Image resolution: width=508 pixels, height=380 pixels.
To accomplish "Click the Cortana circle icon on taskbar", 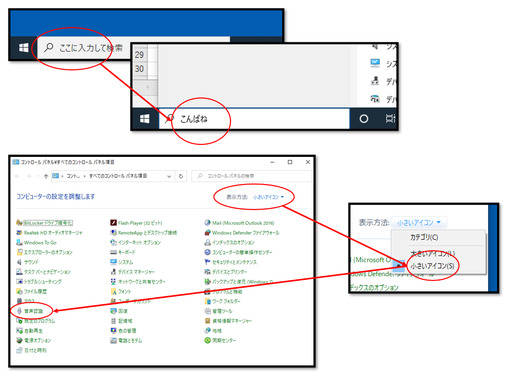I will click(x=364, y=119).
